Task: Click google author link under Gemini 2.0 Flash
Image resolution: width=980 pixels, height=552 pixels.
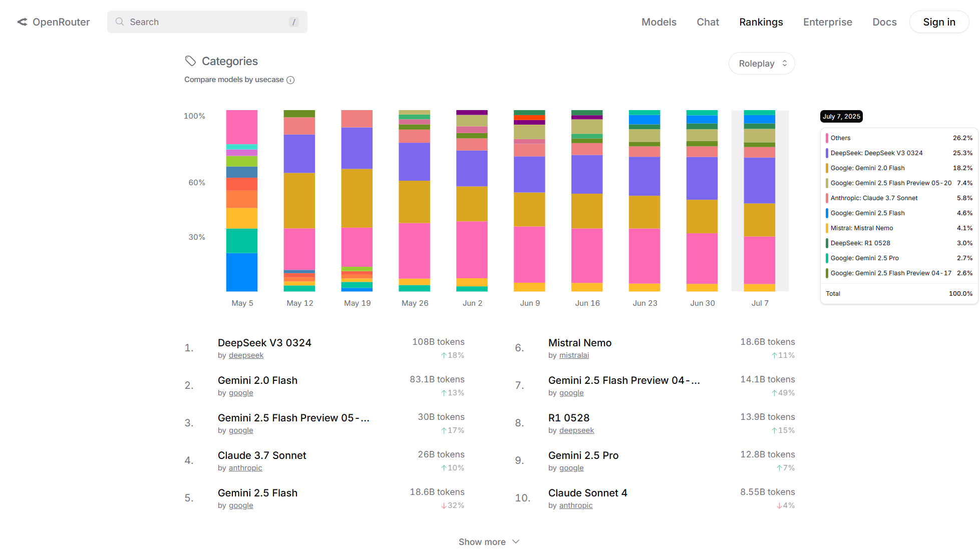Action: pyautogui.click(x=241, y=393)
